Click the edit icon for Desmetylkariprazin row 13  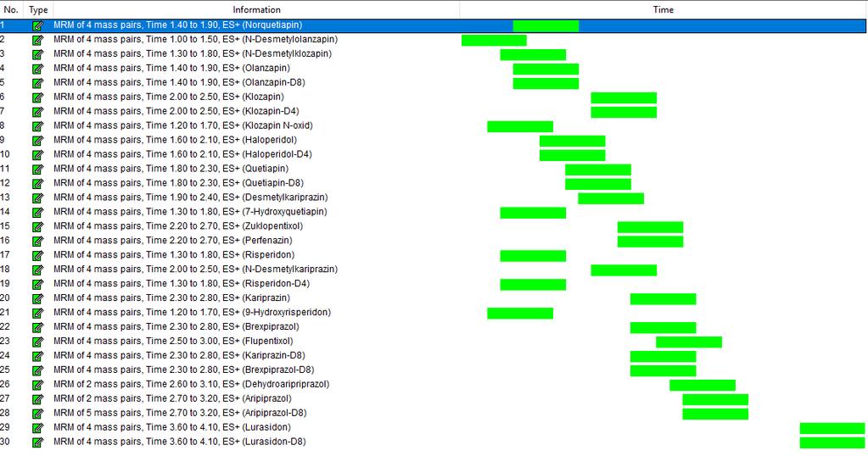pos(37,197)
